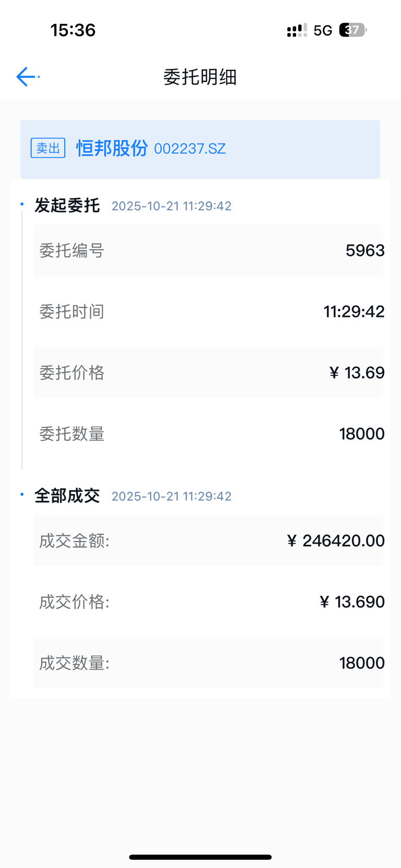The height and width of the screenshot is (868, 401).
Task: Tap the 委托编号 row showing 5963
Action: click(x=209, y=251)
